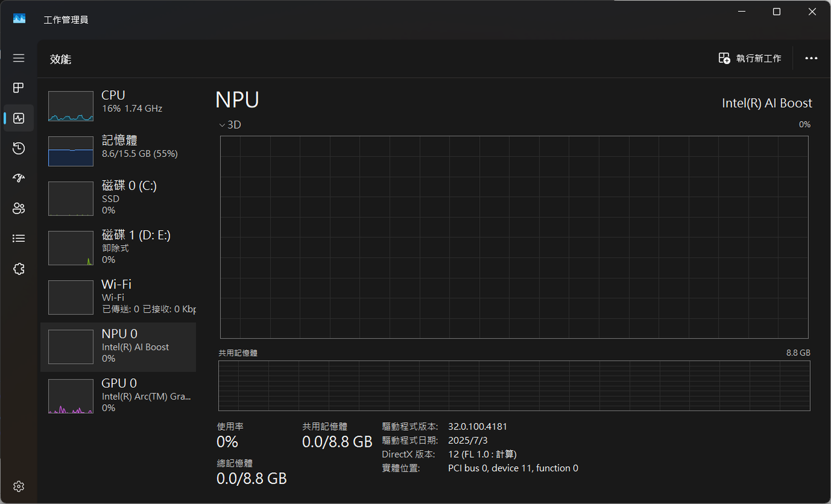
Task: Open the 3D engine dropdown chevron
Action: 222,125
